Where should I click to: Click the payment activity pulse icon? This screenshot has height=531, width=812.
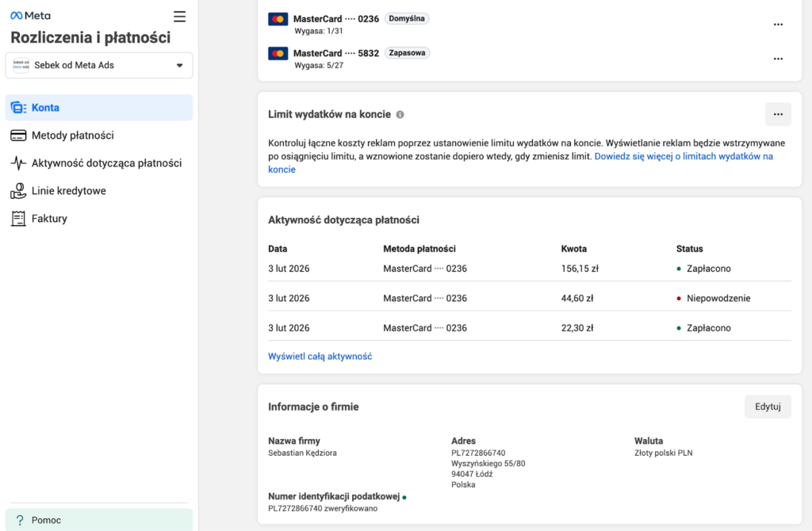18,163
